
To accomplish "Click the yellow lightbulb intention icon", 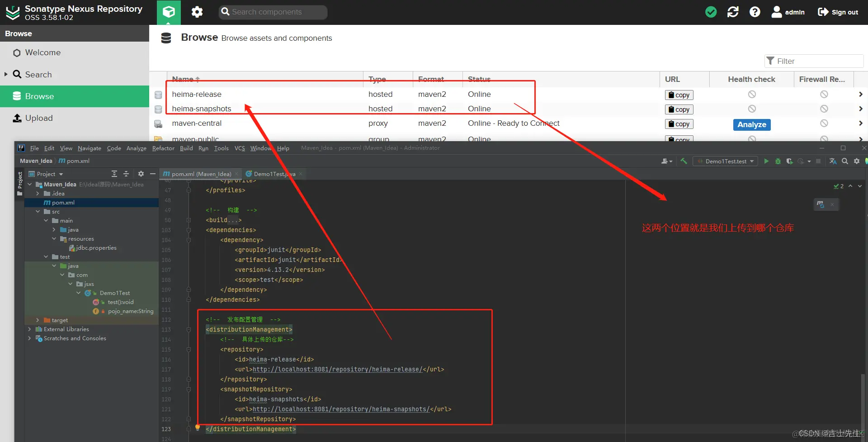I will 198,427.
